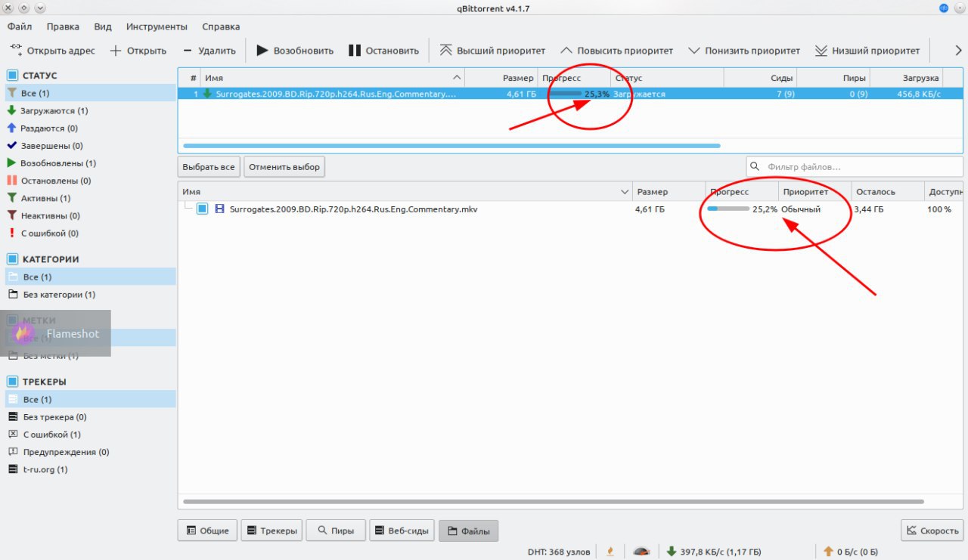Click the download speed 397,8 КБ/с indicator
The image size is (968, 560).
pos(713,552)
